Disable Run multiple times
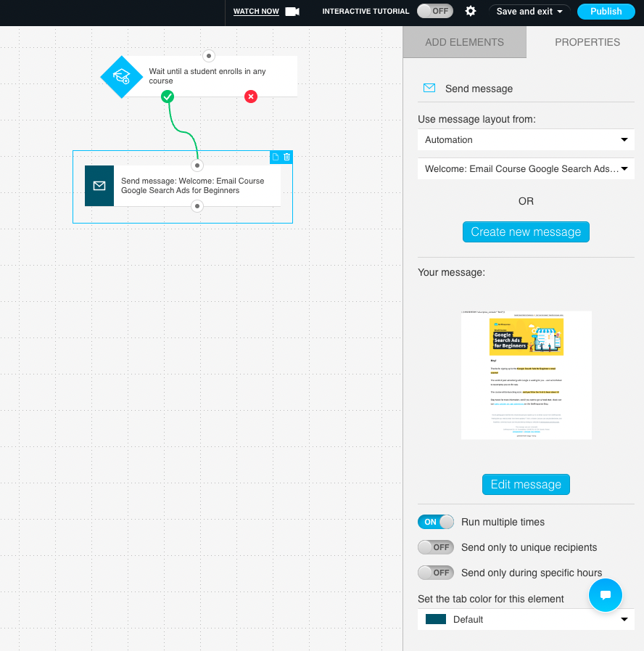Screen dimensions: 644x651 435,522
